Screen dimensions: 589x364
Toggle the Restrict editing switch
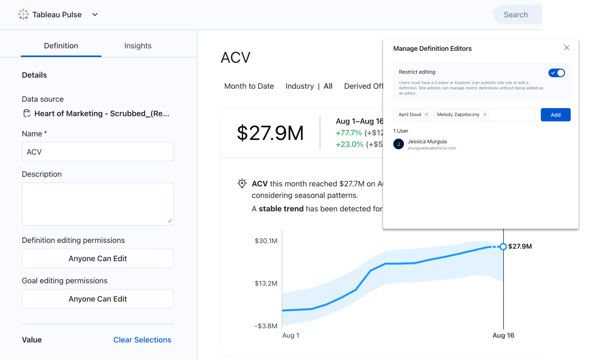click(557, 73)
